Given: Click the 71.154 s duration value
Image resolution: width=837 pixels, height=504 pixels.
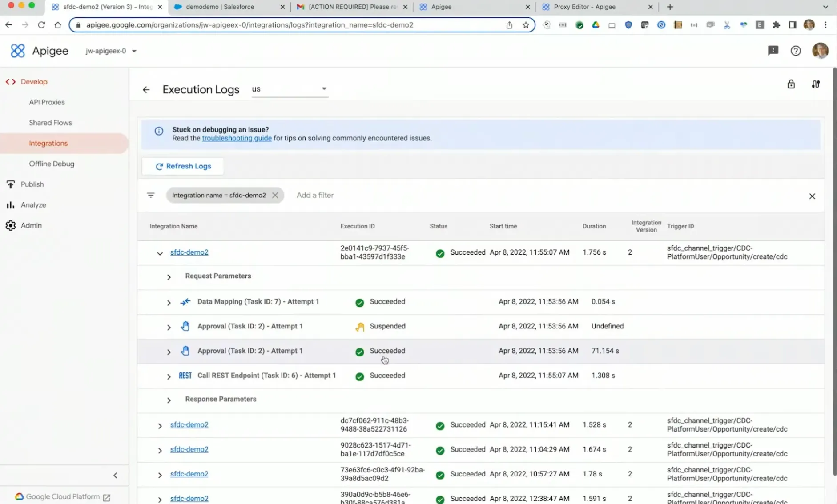Looking at the screenshot, I should (605, 351).
